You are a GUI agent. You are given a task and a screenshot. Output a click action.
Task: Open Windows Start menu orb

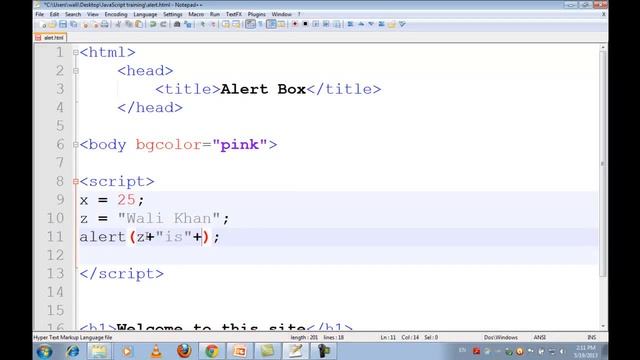pyautogui.click(x=44, y=351)
